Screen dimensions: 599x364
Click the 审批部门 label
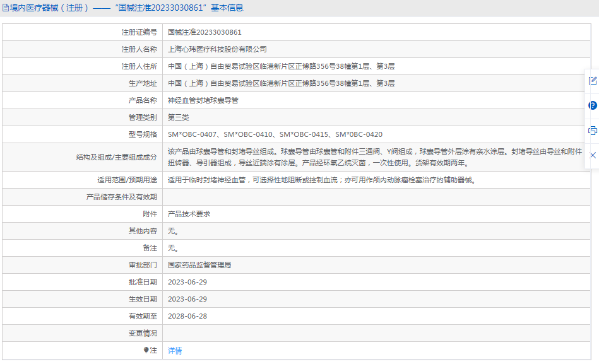[x=143, y=265]
